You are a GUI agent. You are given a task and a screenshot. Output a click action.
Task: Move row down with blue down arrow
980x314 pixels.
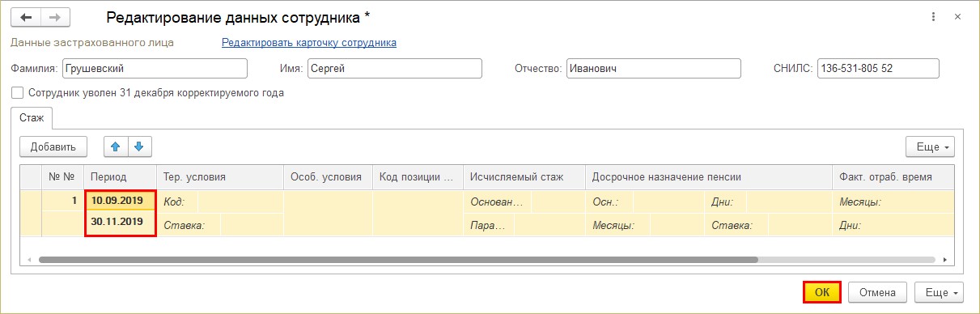[x=139, y=146]
